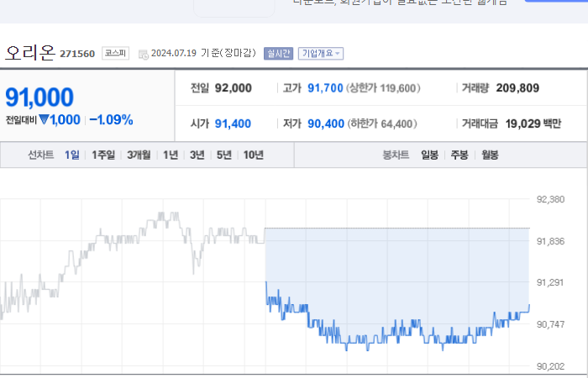
Task: Select the 1일 line chart tab
Action: (x=72, y=155)
